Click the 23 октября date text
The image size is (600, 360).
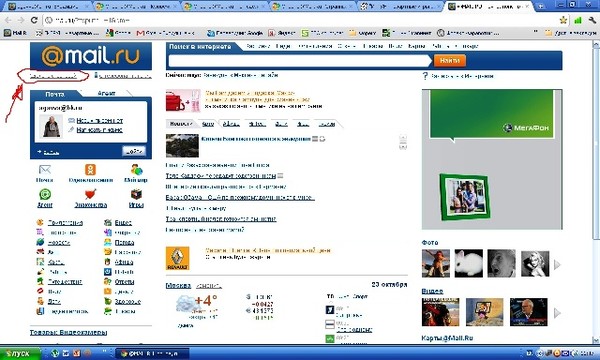pyautogui.click(x=389, y=285)
